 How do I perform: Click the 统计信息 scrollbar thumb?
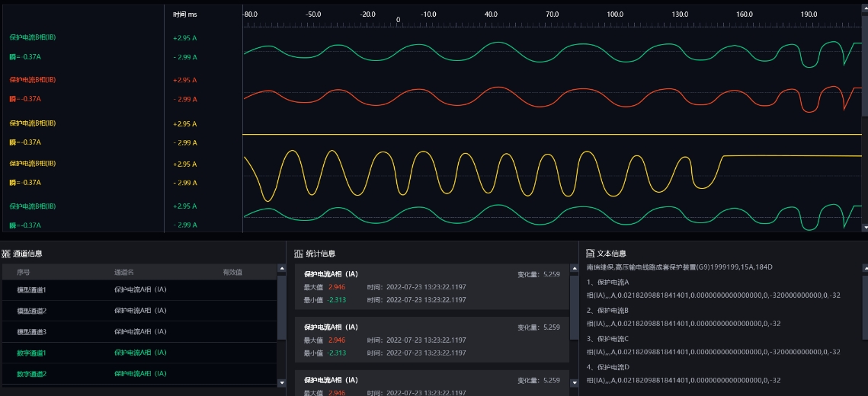pos(574,308)
